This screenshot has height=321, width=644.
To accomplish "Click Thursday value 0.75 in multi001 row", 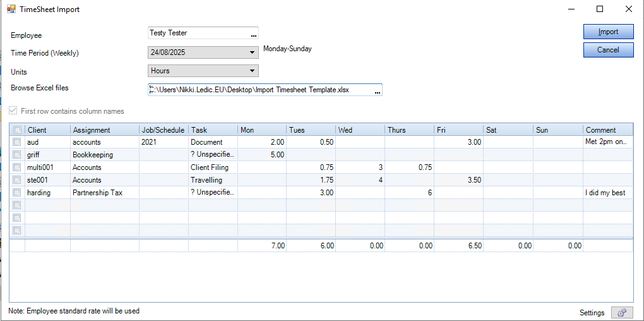I will pyautogui.click(x=410, y=167).
